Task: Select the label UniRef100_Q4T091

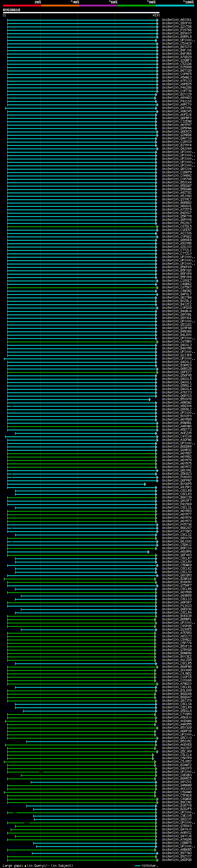Action: 176,108
